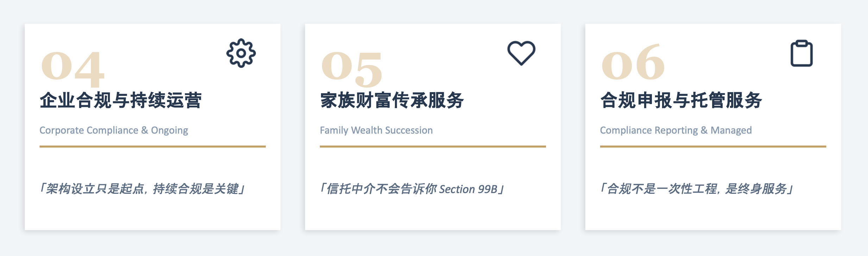Select the Section 99B quote text
This screenshot has width=868, height=256.
(412, 189)
